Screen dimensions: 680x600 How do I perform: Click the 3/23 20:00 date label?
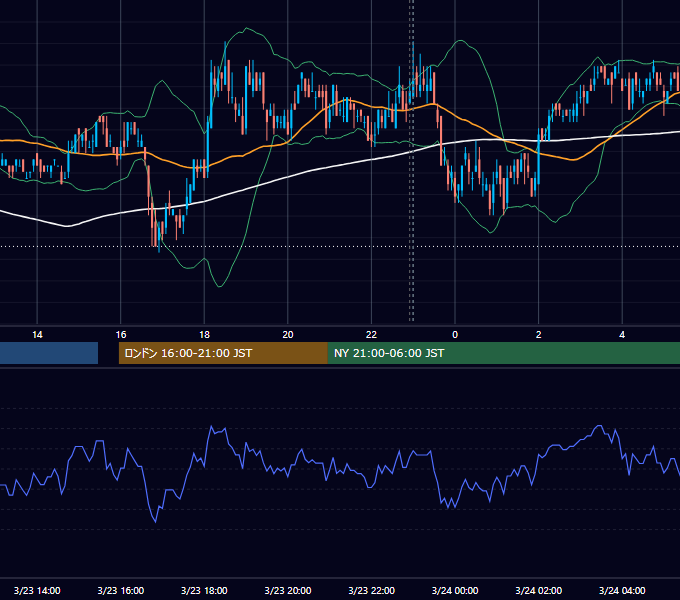(288, 590)
